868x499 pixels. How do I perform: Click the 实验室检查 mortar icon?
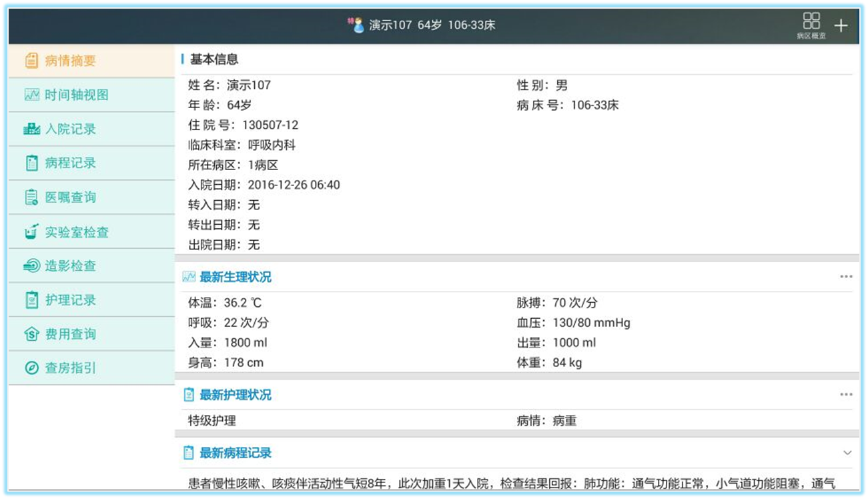(x=31, y=232)
